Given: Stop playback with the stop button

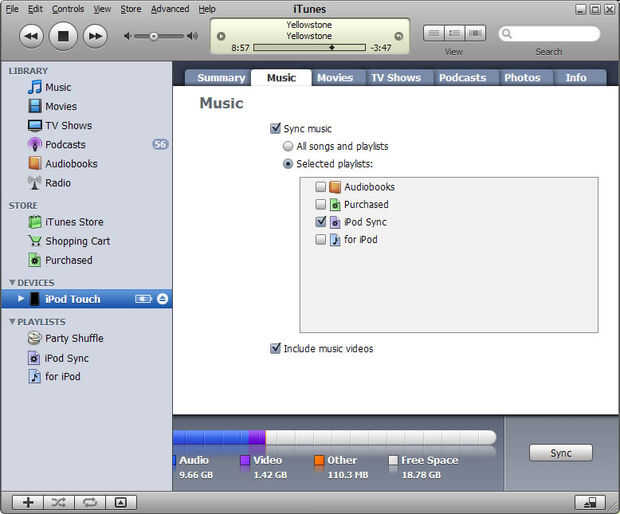Looking at the screenshot, I should [63, 36].
